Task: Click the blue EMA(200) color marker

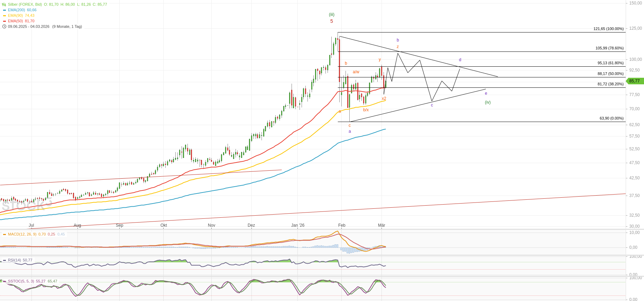Action: 4,10
